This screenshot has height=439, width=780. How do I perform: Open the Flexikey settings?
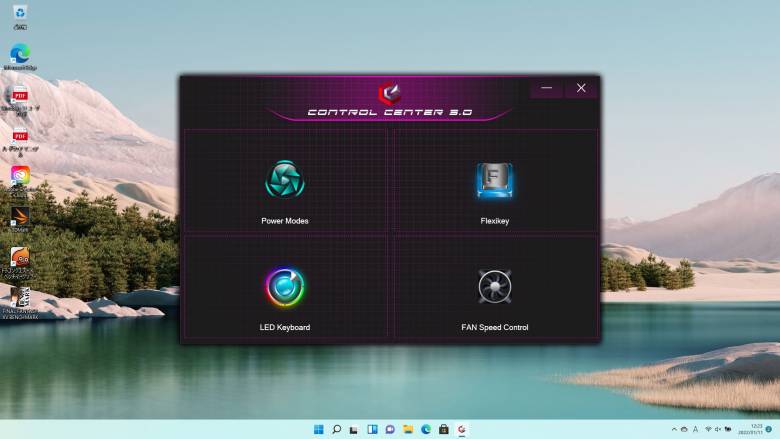tap(495, 181)
